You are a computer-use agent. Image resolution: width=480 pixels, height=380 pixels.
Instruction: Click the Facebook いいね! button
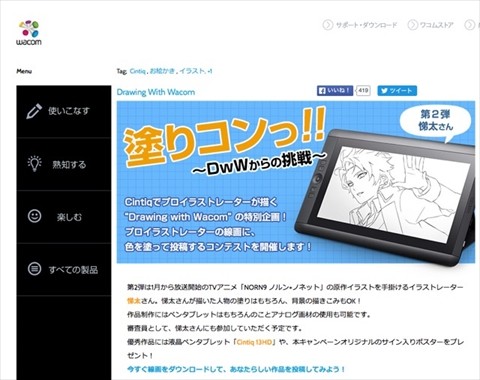335,91
